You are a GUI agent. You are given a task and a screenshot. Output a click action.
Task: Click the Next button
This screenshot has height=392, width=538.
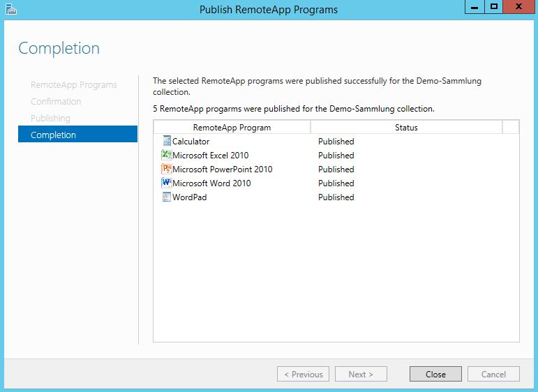(361, 374)
